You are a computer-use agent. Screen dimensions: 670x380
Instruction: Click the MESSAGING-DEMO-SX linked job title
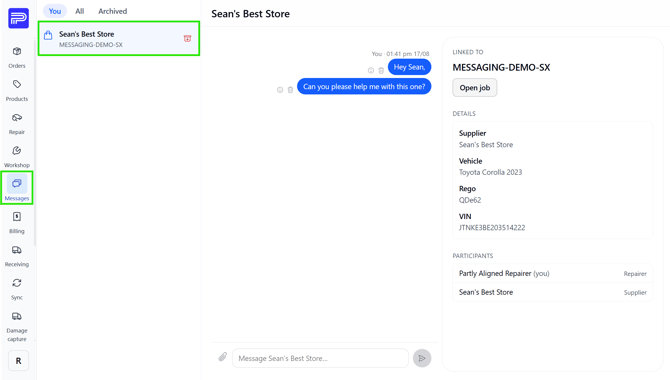(501, 68)
